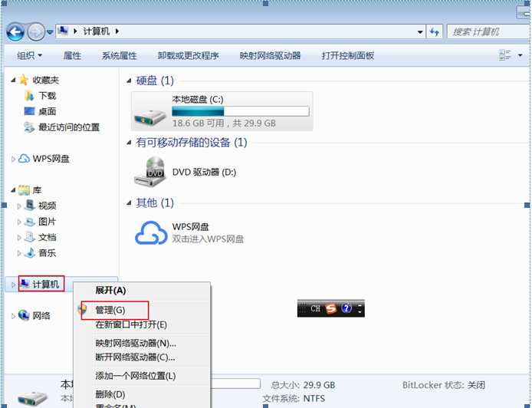The height and width of the screenshot is (408, 532).
Task: Click 系统属性 on the toolbar
Action: pos(120,55)
